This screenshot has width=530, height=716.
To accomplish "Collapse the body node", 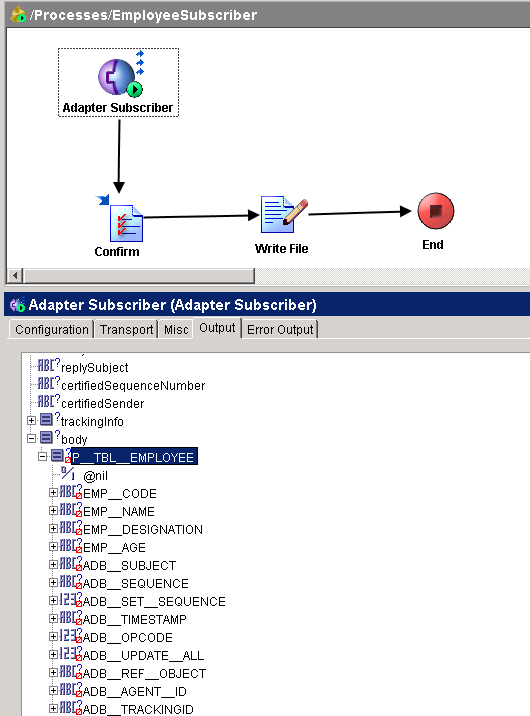I will point(31,438).
